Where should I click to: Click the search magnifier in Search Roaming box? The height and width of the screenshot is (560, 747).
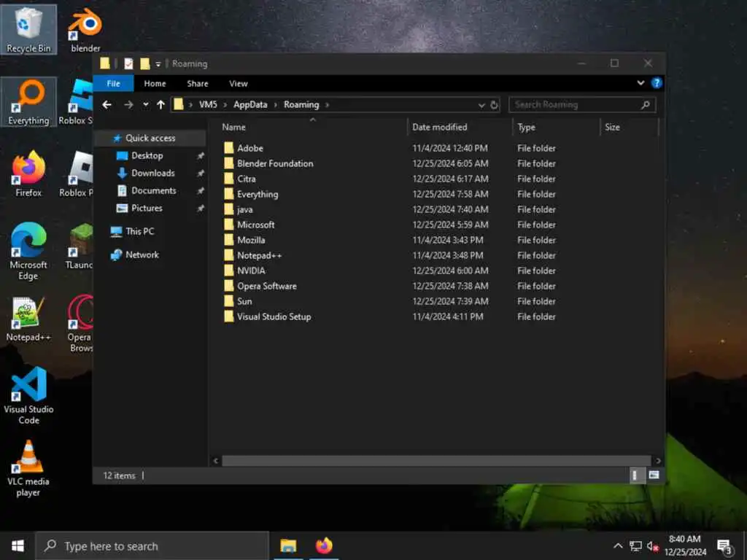(646, 105)
